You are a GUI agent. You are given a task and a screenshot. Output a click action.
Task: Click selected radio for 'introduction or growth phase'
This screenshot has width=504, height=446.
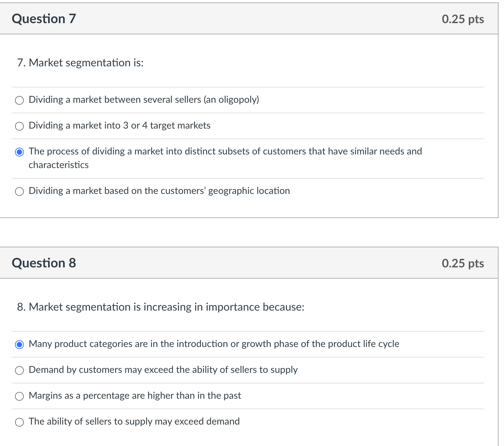coord(20,345)
